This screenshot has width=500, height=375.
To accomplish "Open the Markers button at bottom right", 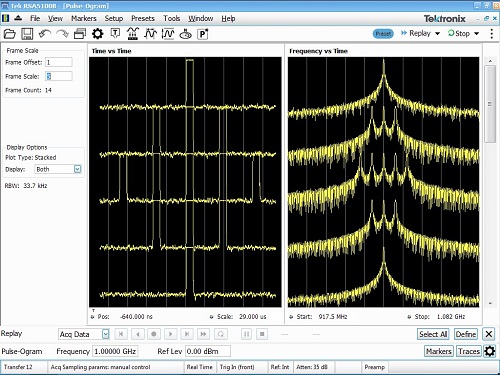I will (438, 351).
